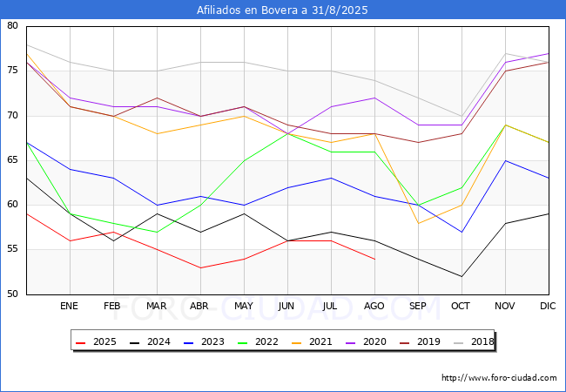Click the FEB month axis label
The width and height of the screenshot is (566, 392).
tap(112, 306)
